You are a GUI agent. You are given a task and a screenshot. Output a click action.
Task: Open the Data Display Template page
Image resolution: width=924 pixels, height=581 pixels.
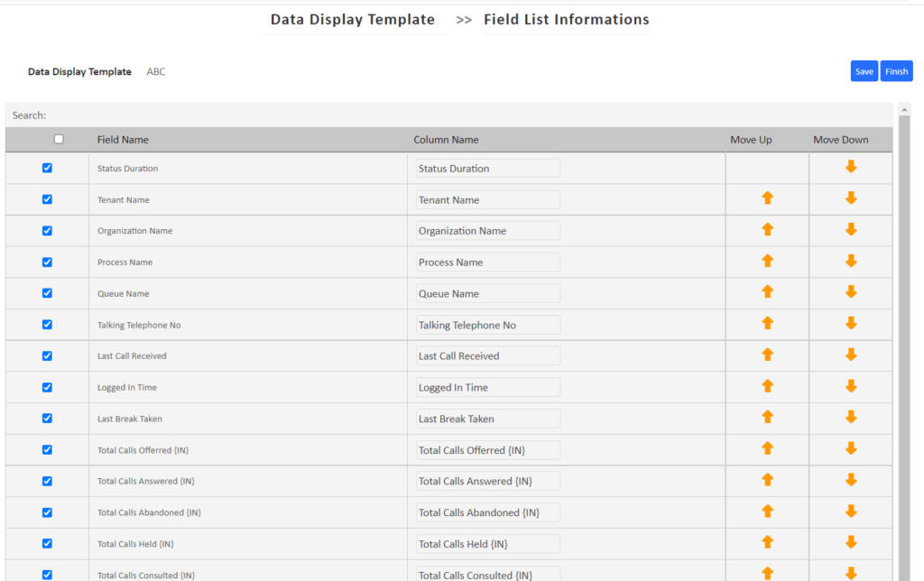click(352, 19)
